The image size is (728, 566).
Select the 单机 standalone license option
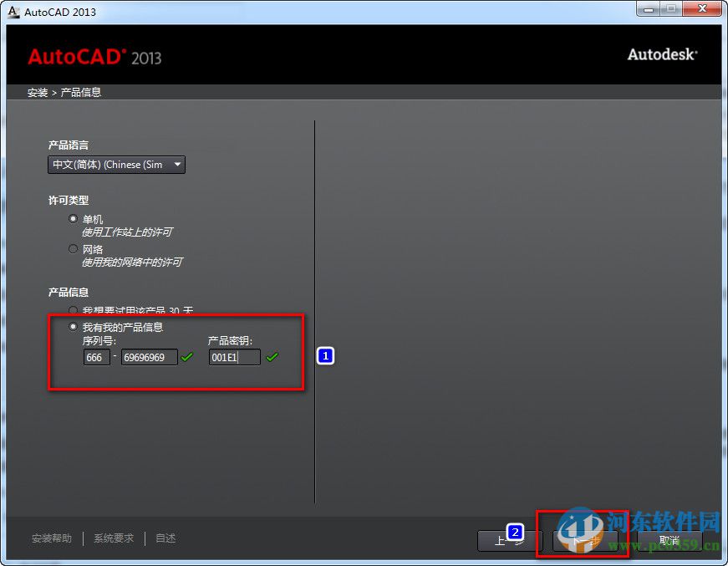pos(74,218)
